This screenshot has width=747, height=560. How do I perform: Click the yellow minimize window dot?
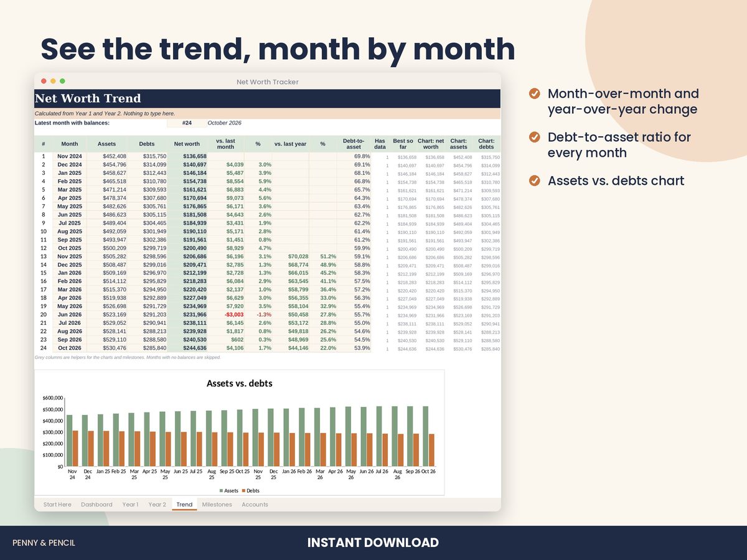click(x=53, y=82)
